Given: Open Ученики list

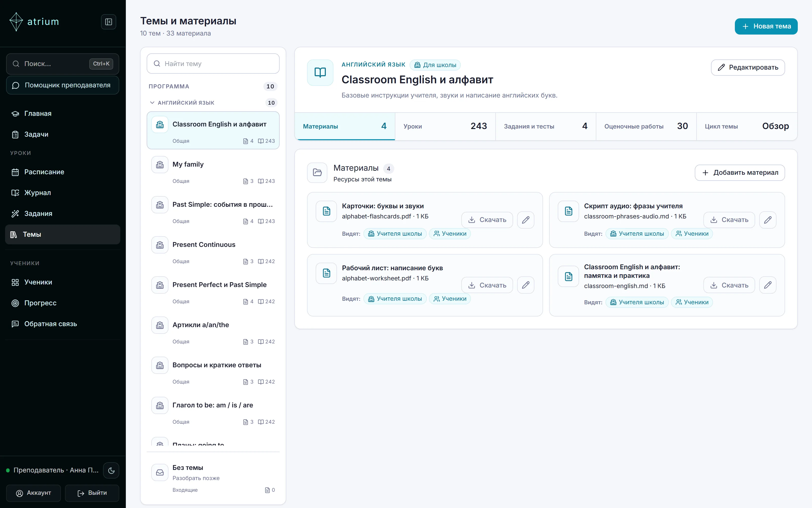Looking at the screenshot, I should [63, 282].
